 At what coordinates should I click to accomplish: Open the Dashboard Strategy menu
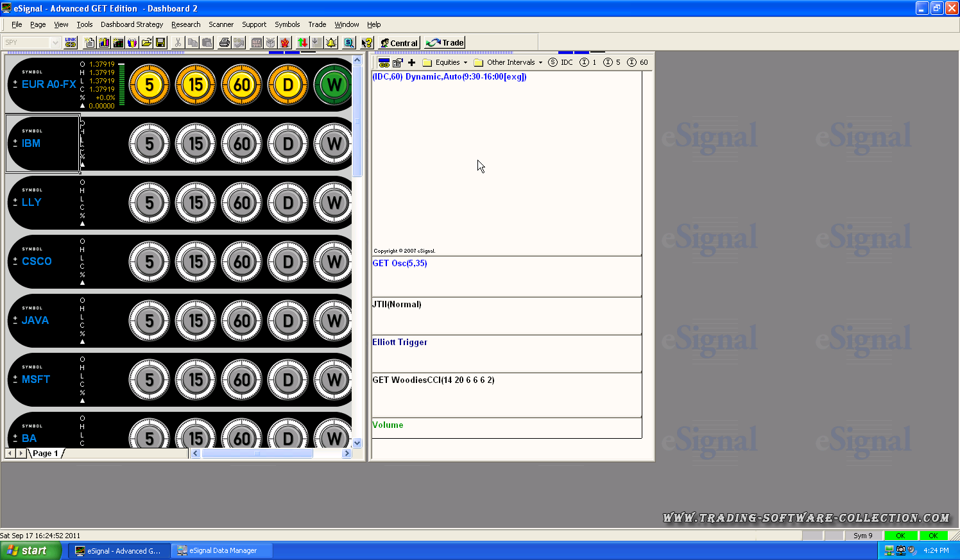[x=132, y=24]
